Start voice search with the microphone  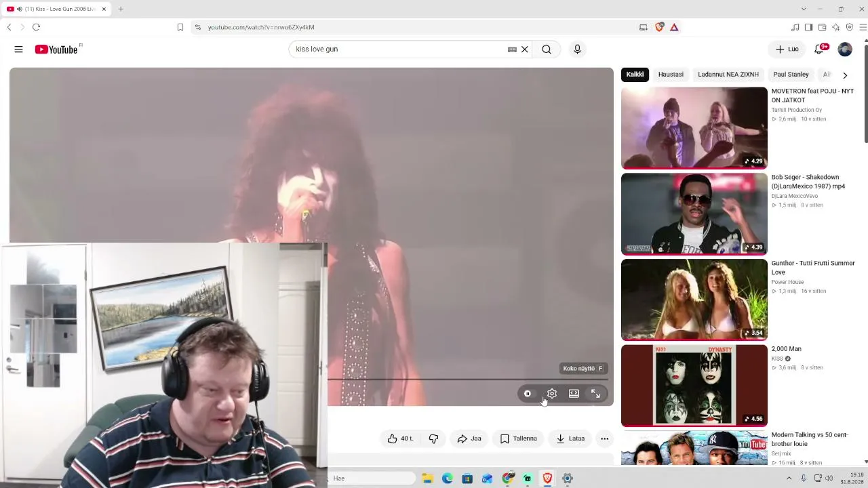pos(577,49)
